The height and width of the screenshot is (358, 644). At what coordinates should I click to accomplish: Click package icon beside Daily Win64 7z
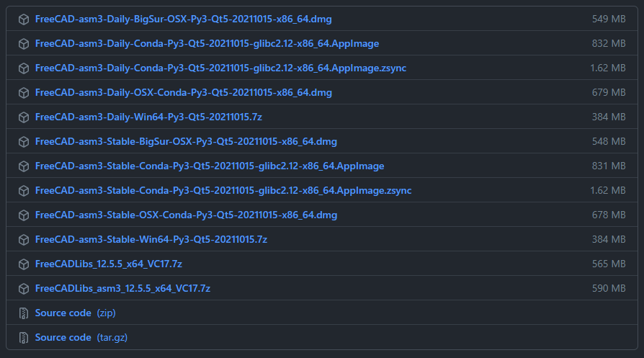tap(24, 117)
